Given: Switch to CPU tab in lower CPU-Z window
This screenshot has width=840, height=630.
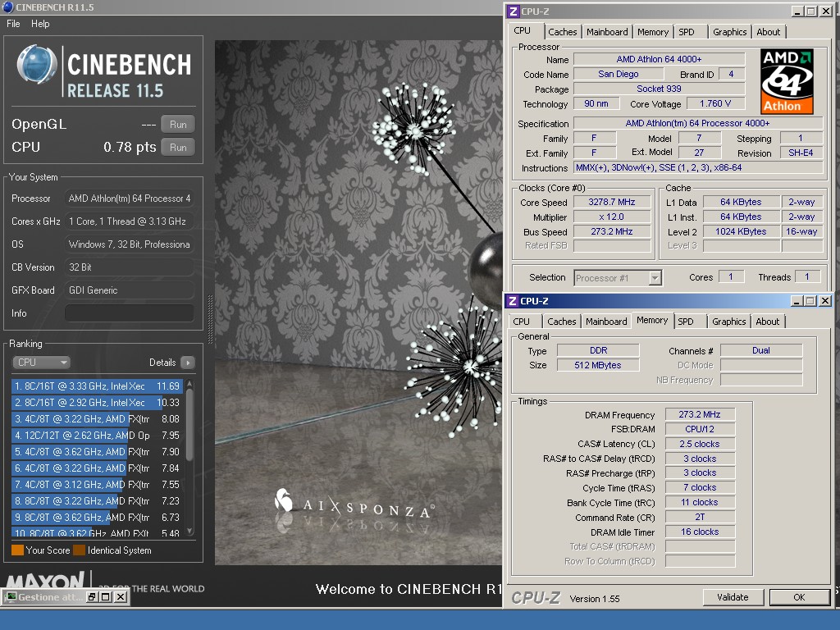Looking at the screenshot, I should (521, 322).
